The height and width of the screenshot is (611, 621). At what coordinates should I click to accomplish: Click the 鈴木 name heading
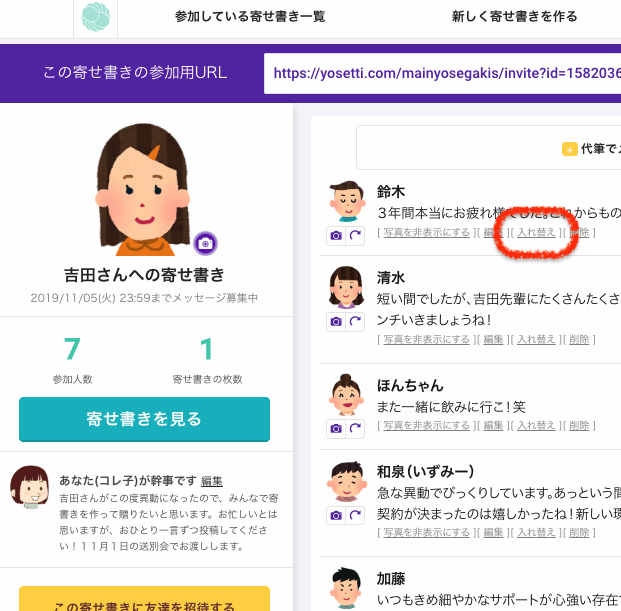click(391, 192)
